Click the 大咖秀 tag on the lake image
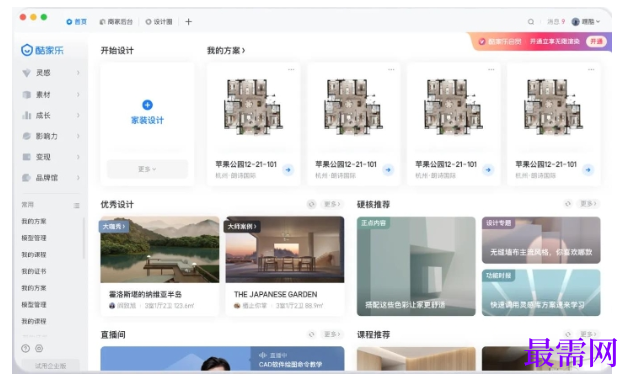 click(114, 226)
